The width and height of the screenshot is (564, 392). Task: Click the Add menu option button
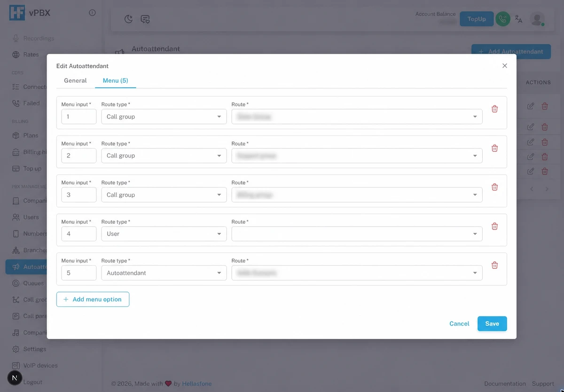click(x=93, y=299)
